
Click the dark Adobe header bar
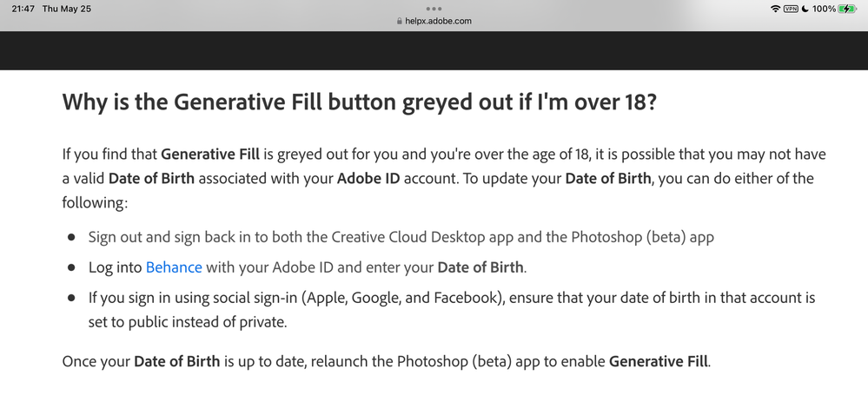coord(434,50)
